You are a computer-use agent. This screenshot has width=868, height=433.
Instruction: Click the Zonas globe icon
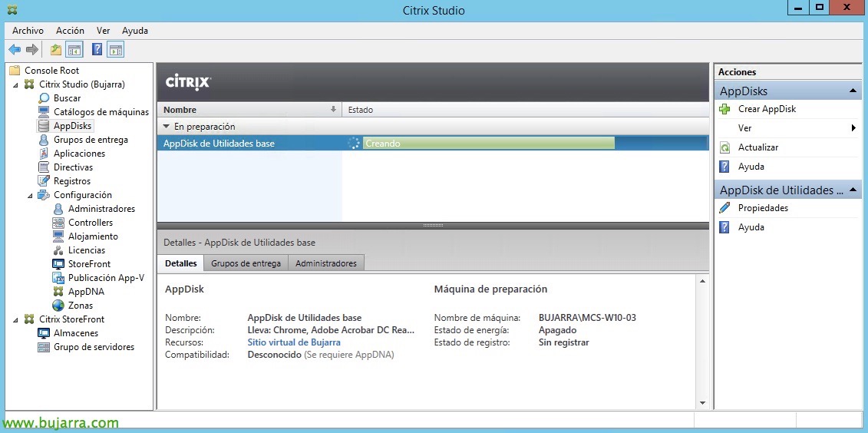(58, 306)
